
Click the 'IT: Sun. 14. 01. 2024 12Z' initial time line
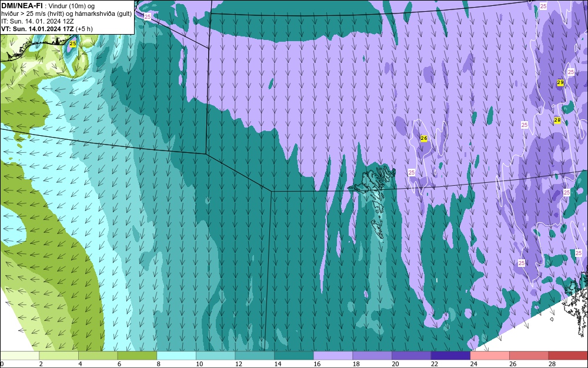[37, 21]
